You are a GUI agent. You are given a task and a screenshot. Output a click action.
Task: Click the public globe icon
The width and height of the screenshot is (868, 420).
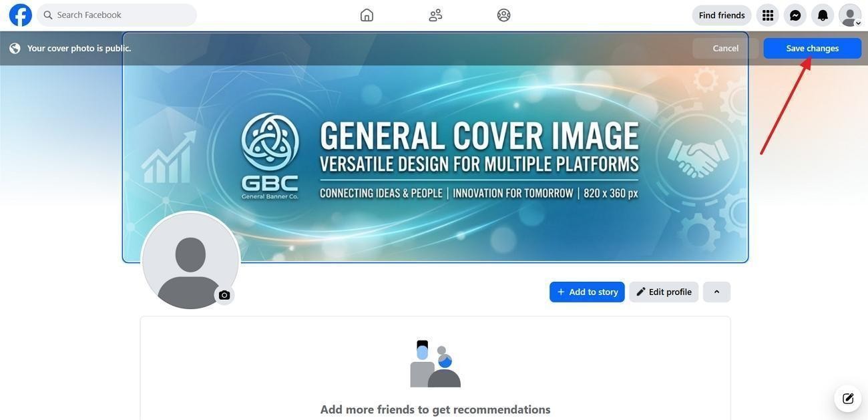click(x=15, y=48)
